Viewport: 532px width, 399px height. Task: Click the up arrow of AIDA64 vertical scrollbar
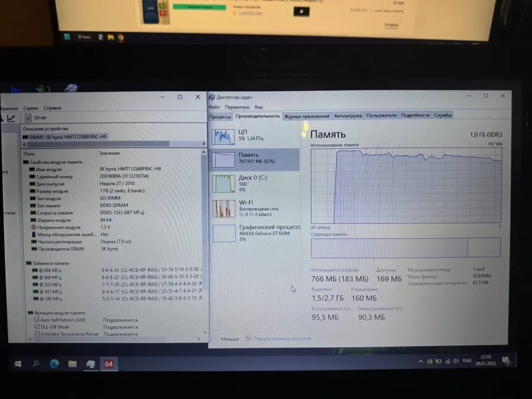pos(203,153)
